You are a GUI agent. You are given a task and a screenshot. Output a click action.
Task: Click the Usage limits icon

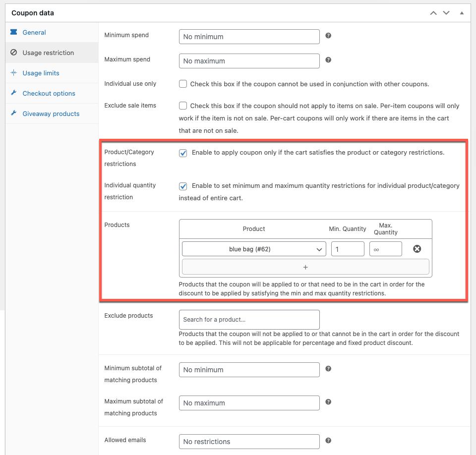pos(14,72)
